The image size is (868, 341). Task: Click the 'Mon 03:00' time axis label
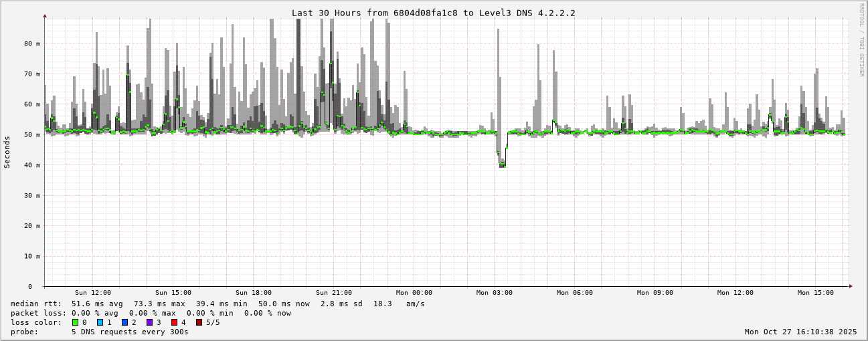tap(495, 293)
